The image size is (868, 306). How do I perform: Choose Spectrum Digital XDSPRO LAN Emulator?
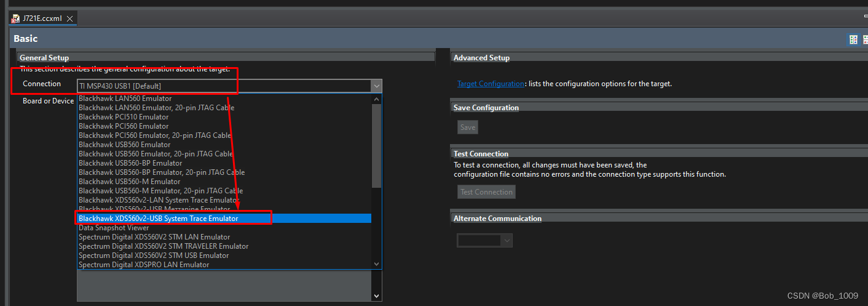tap(224, 265)
